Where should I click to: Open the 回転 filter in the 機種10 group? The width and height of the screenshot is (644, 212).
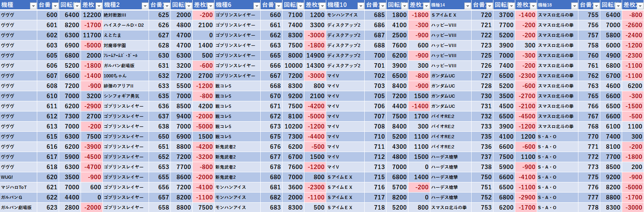pyautogui.click(x=404, y=6)
